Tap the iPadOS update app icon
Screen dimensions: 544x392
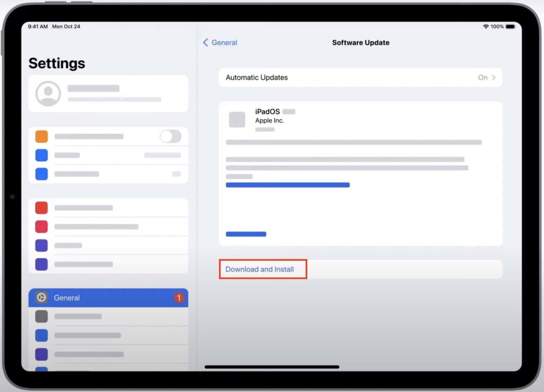click(x=237, y=120)
